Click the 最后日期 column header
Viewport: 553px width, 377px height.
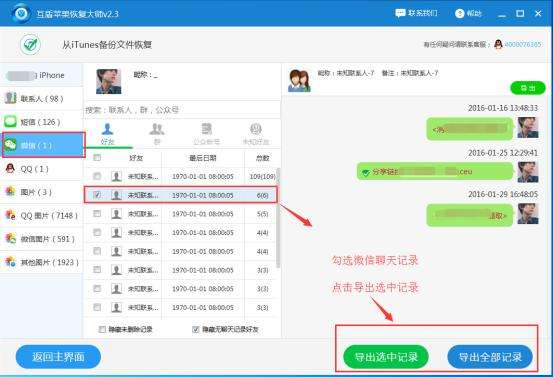point(203,158)
